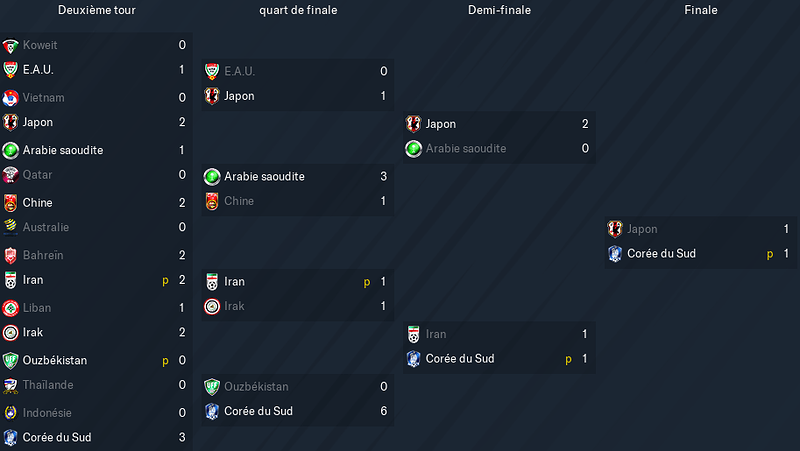
Task: Open E.A.U. team in Deuxième tour
Action: 38,70
